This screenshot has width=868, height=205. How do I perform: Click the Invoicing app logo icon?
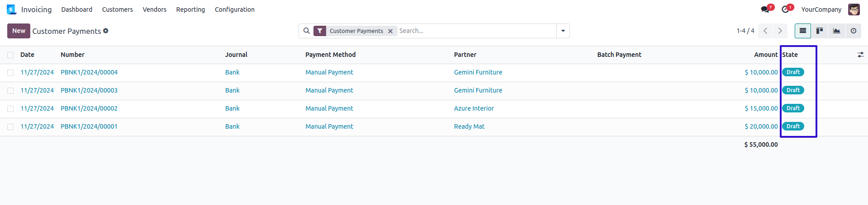(11, 9)
